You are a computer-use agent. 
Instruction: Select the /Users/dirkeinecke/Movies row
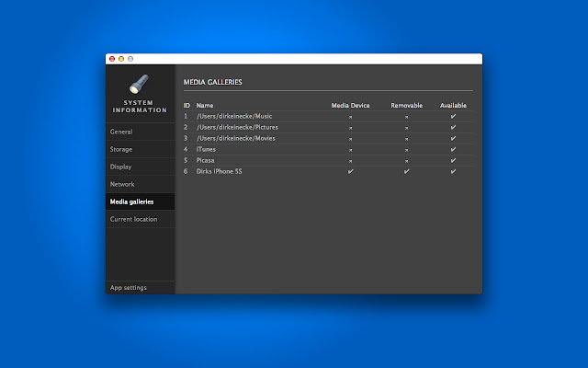[328, 138]
